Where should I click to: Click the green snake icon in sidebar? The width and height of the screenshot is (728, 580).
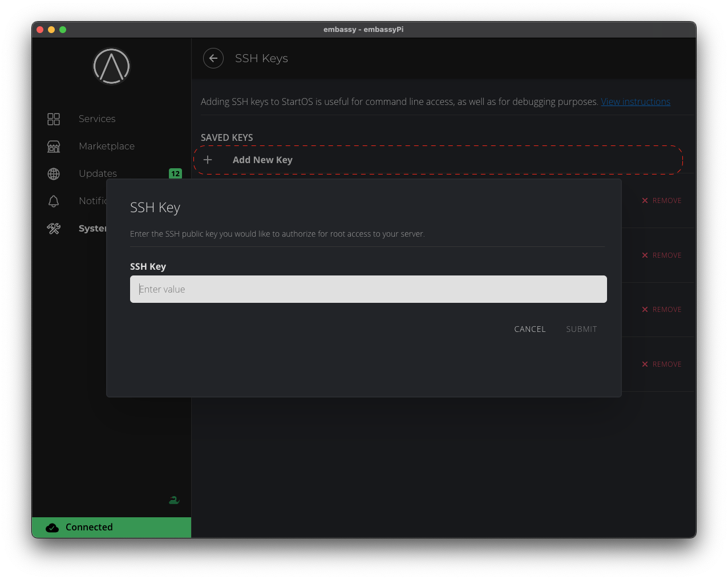coord(174,500)
